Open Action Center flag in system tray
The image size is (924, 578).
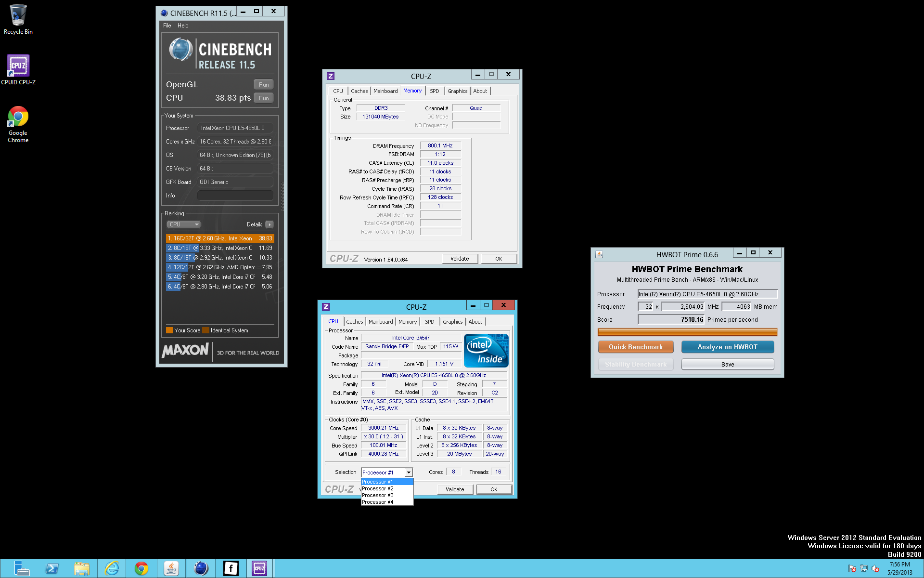pos(852,568)
